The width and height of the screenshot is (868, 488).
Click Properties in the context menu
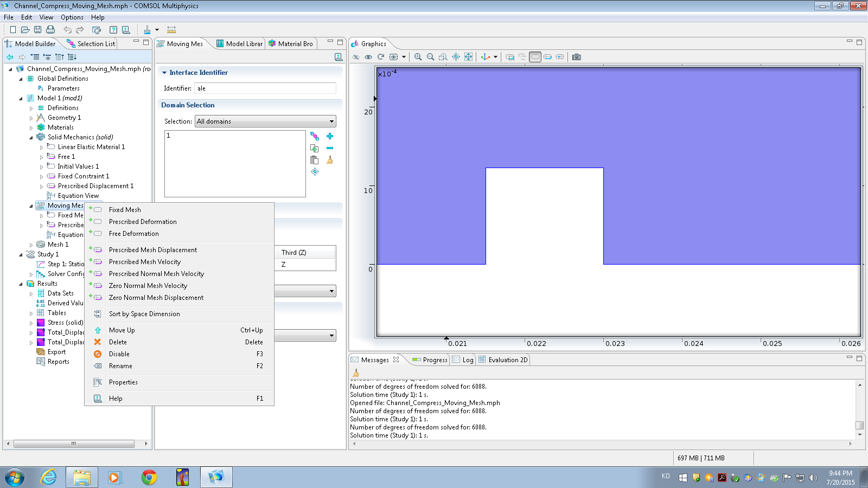click(123, 382)
